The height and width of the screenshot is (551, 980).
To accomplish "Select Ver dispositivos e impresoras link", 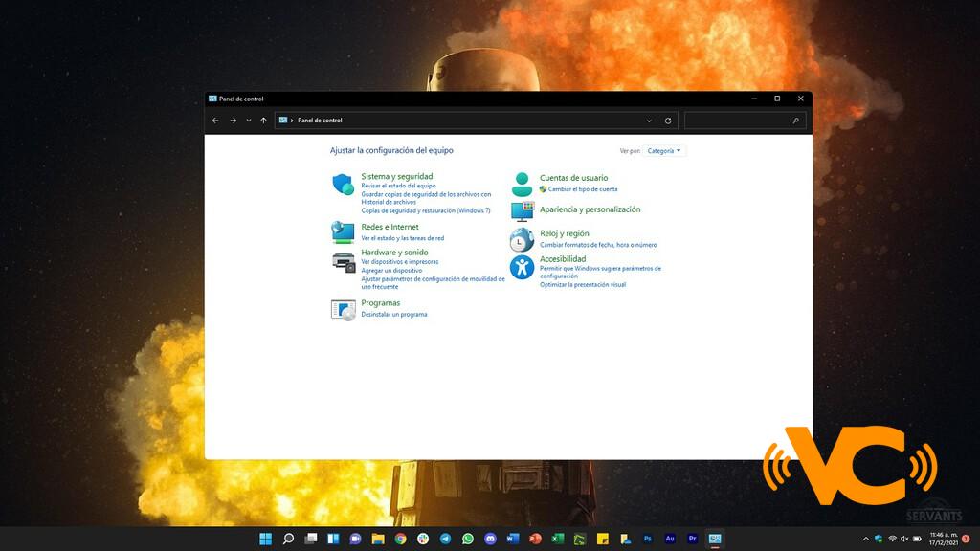I will (399, 261).
